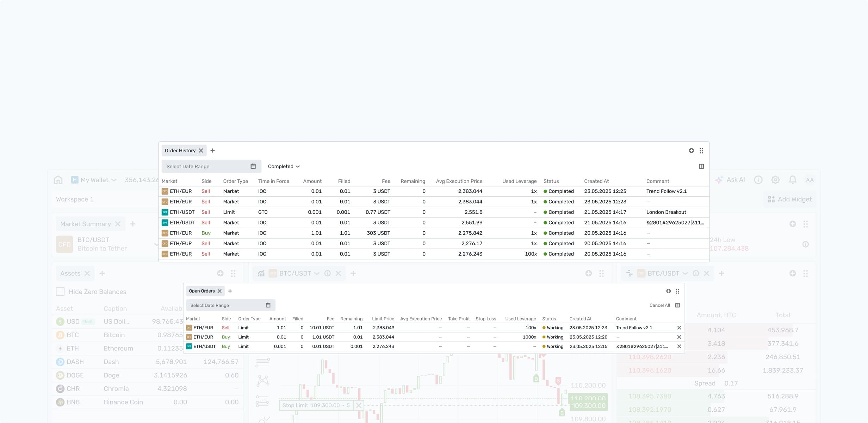Close the Assets tab
This screenshot has height=423, width=868.
point(87,273)
